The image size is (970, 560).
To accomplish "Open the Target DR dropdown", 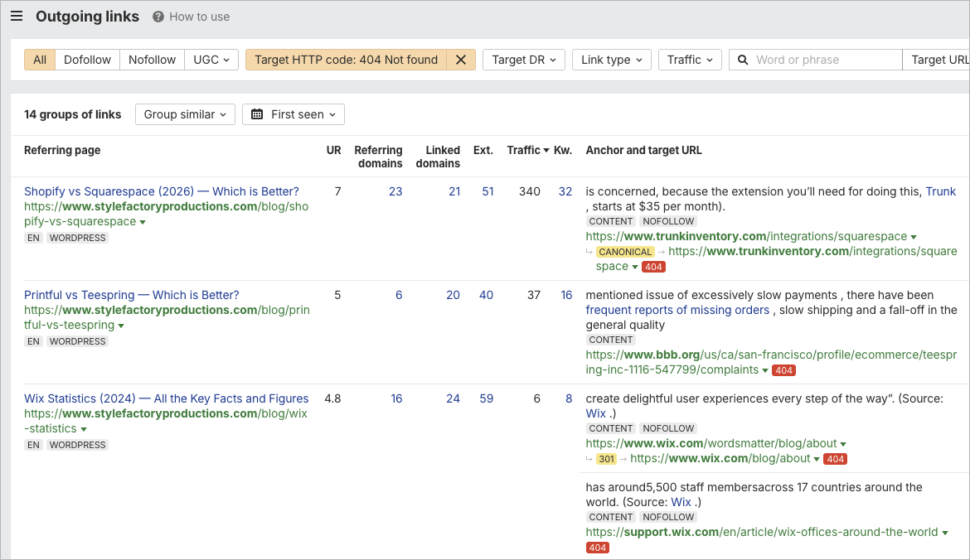I will pos(523,59).
